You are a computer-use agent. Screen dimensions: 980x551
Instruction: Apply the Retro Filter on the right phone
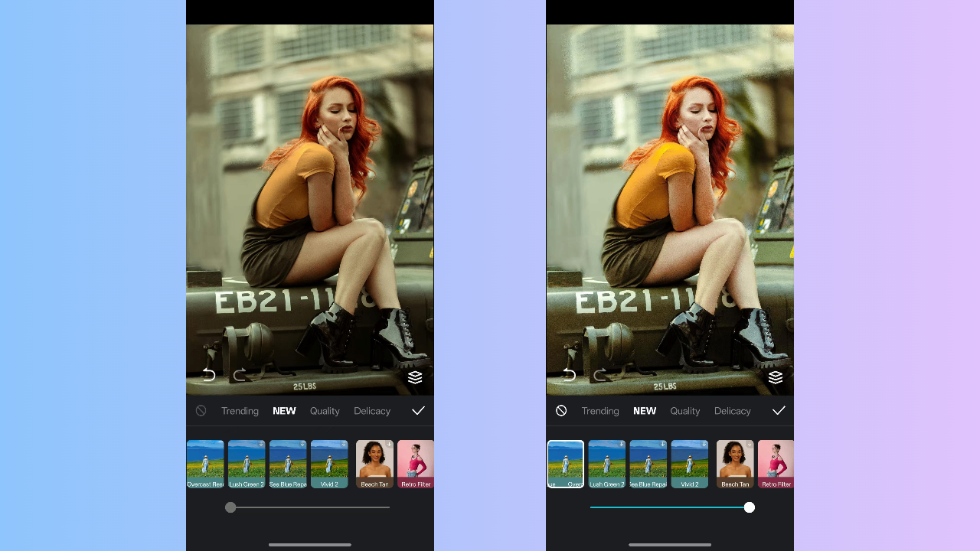[776, 464]
